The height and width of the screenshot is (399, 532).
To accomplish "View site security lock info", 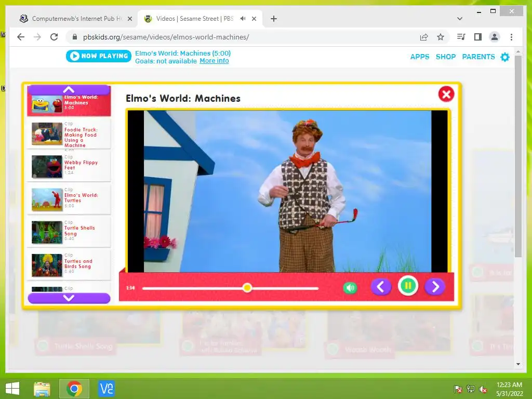I will (75, 37).
